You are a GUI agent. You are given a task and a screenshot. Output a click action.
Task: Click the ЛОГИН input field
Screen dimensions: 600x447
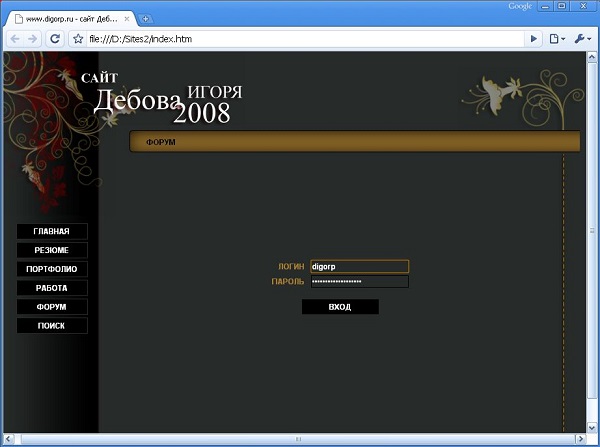(x=358, y=267)
